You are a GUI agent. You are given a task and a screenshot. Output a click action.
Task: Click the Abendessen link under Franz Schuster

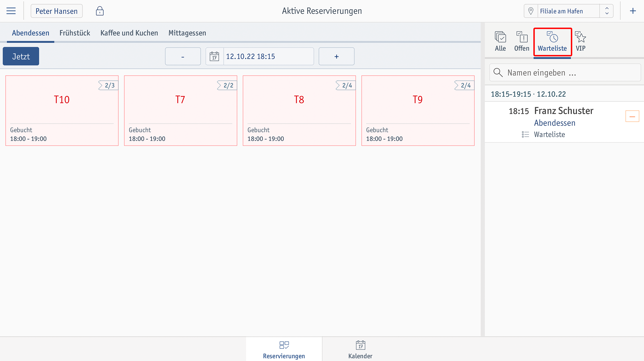point(555,123)
